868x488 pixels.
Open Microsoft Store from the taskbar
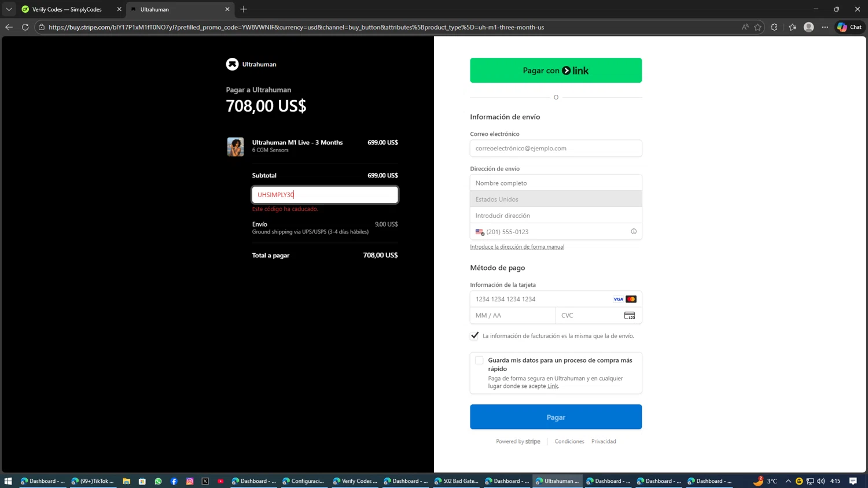pyautogui.click(x=142, y=481)
